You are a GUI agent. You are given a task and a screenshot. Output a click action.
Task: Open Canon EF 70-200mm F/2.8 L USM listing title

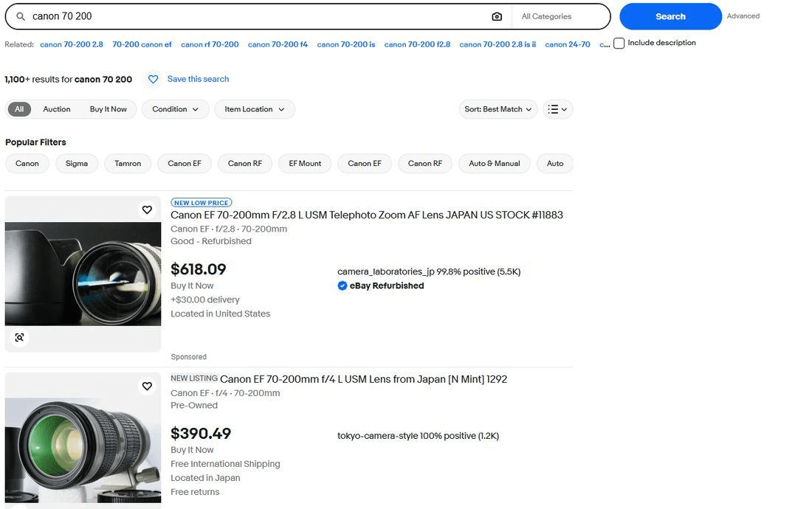point(367,215)
